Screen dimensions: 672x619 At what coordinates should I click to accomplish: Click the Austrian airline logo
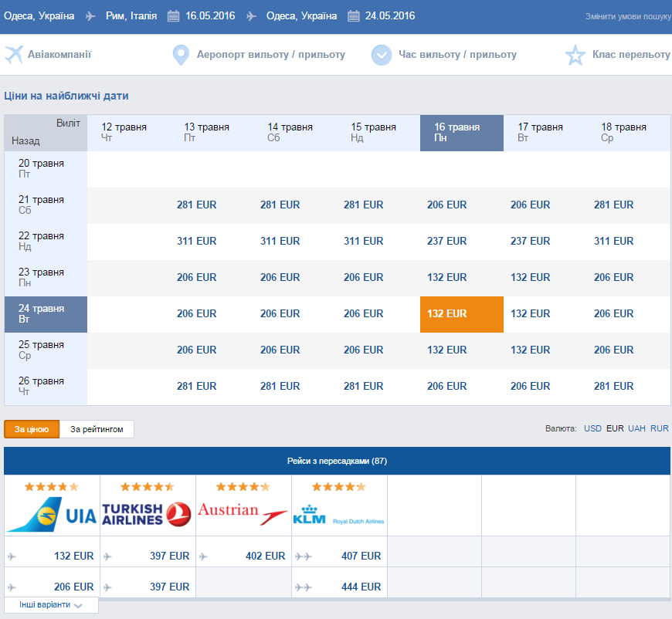243,513
